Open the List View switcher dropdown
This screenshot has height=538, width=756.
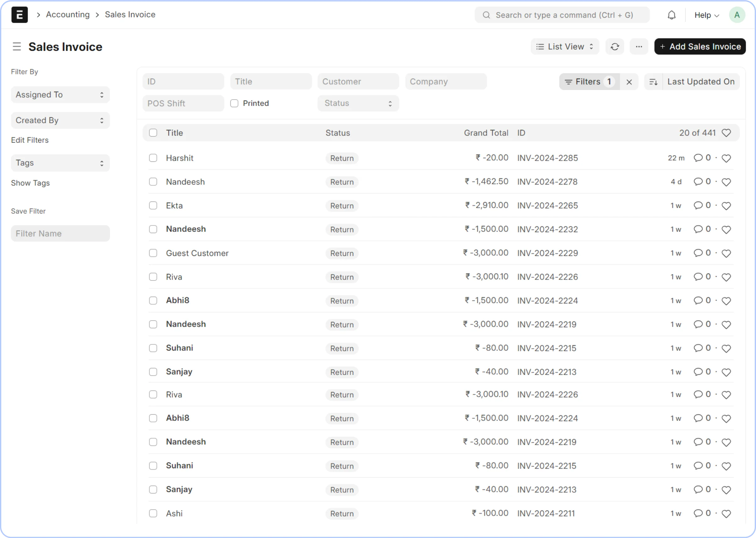click(x=565, y=47)
